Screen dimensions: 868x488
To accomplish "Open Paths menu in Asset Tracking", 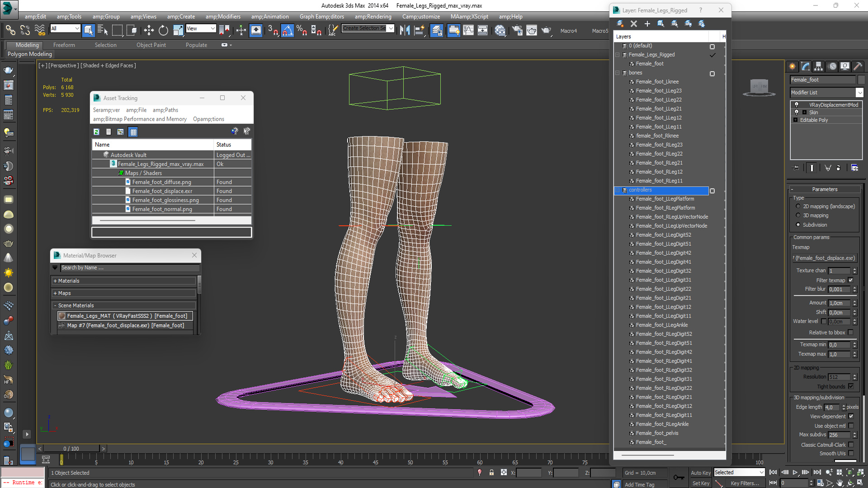I will tap(165, 110).
